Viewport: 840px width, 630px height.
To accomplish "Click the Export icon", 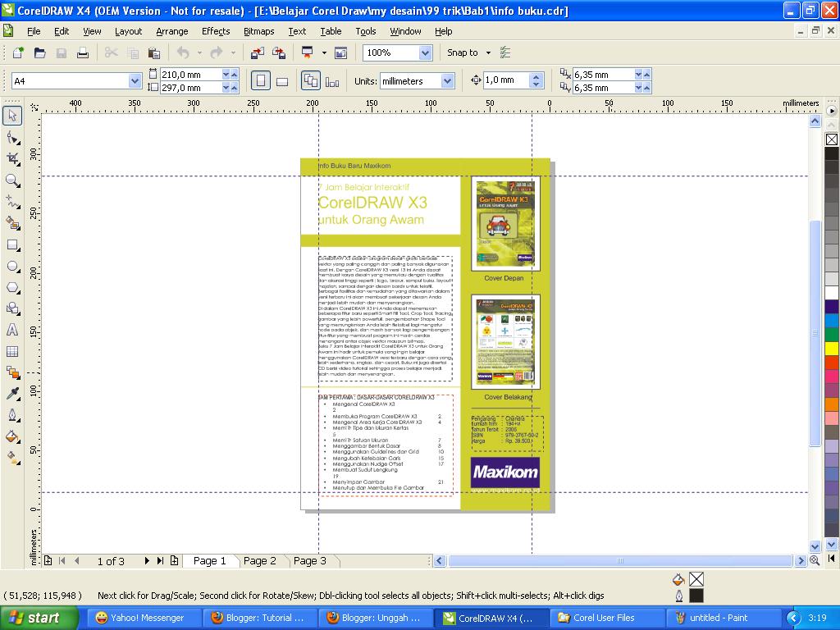I will pos(279,52).
